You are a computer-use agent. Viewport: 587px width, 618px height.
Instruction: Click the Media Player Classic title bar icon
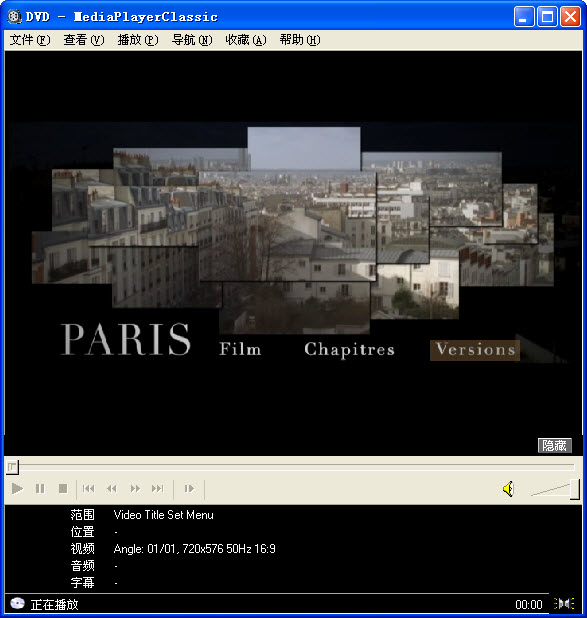click(x=14, y=17)
